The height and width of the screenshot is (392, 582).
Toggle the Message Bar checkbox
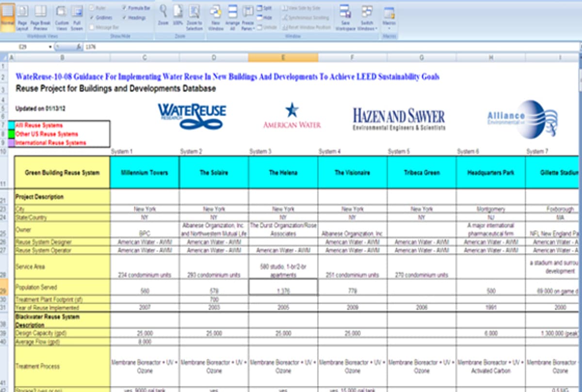pos(93,27)
